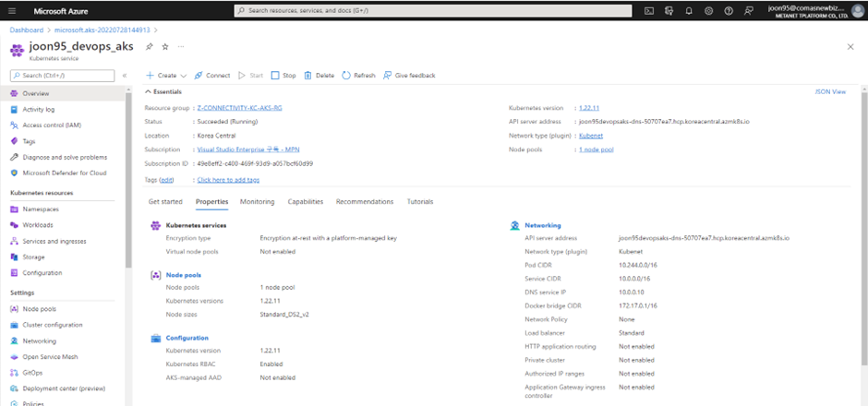This screenshot has height=406, width=868.
Task: Focus the global search resources box
Action: pos(433,10)
